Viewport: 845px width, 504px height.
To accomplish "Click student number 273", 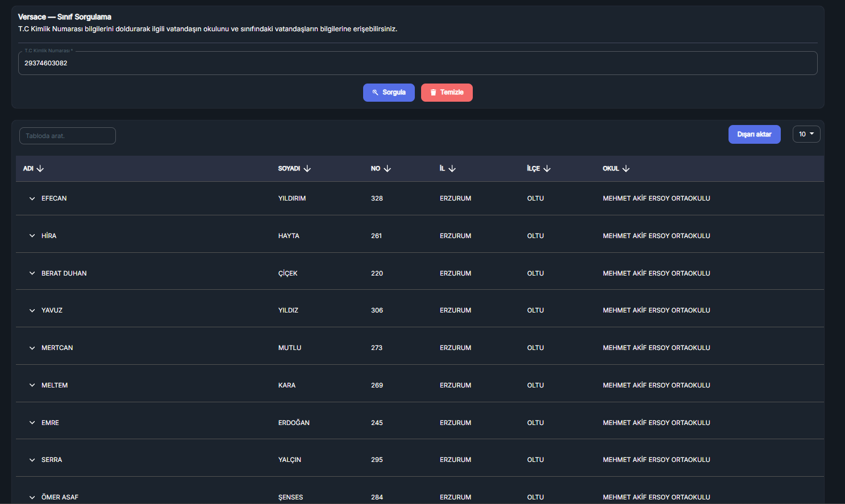I will click(377, 348).
